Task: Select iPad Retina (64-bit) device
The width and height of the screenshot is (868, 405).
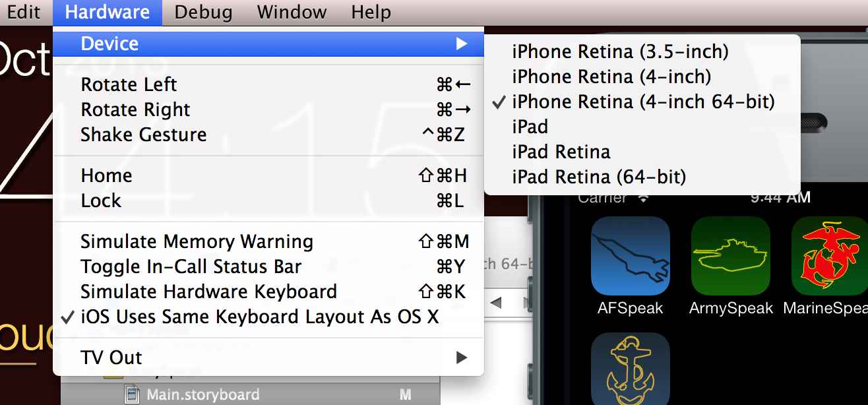Action: pos(642,177)
